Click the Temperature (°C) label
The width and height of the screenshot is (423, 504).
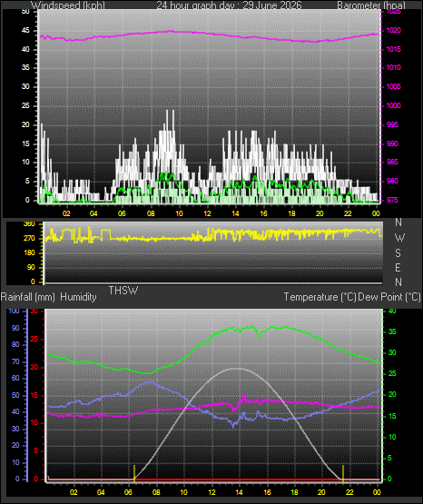320,297
